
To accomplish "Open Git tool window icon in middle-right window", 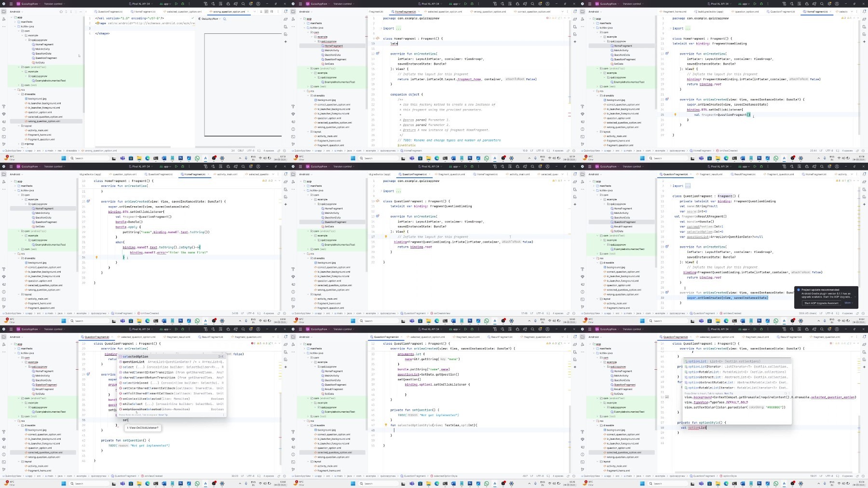I will [583, 307].
